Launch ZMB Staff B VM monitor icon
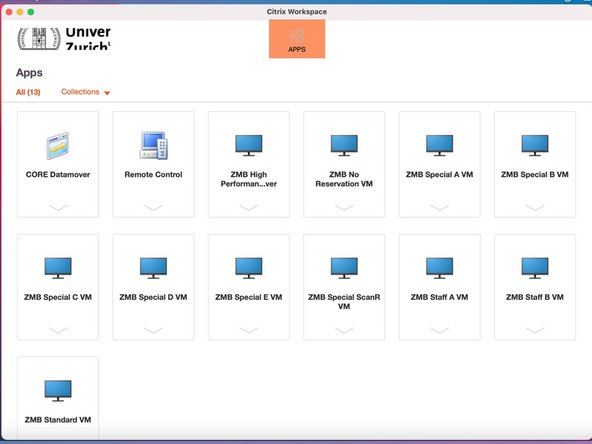592x444 pixels. [535, 268]
